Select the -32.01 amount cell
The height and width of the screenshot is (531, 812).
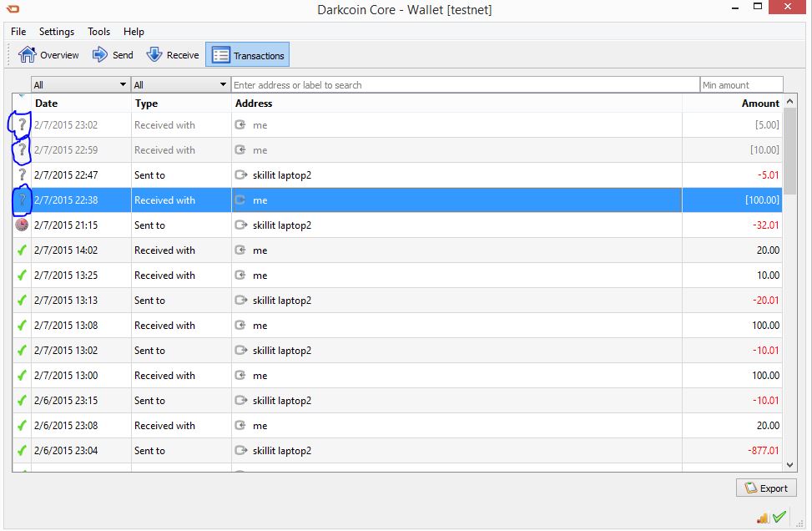732,225
